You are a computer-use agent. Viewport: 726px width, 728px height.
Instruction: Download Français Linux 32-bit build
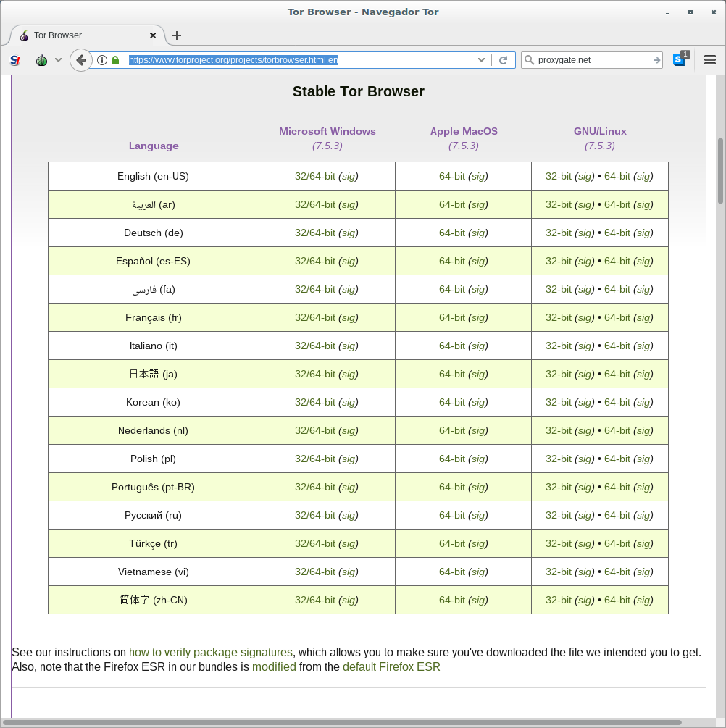(x=559, y=318)
